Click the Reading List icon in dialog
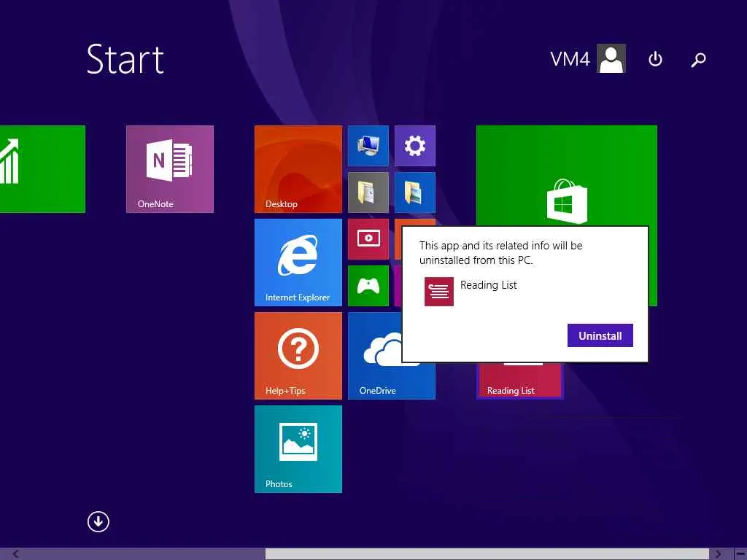 coord(438,292)
